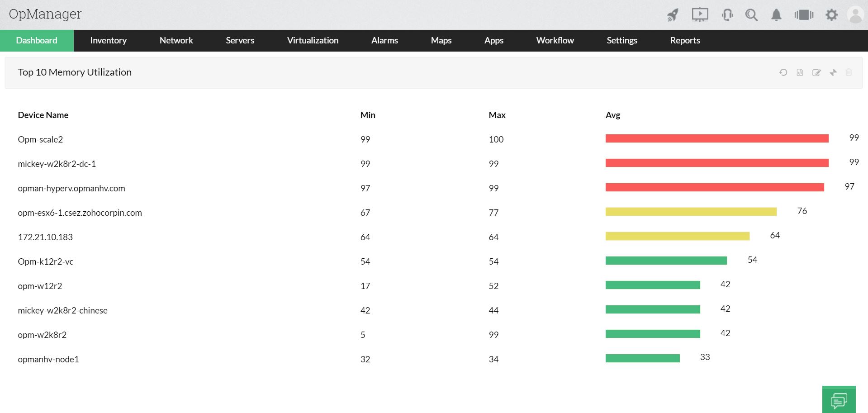
Task: Click the Max column header
Action: (497, 115)
